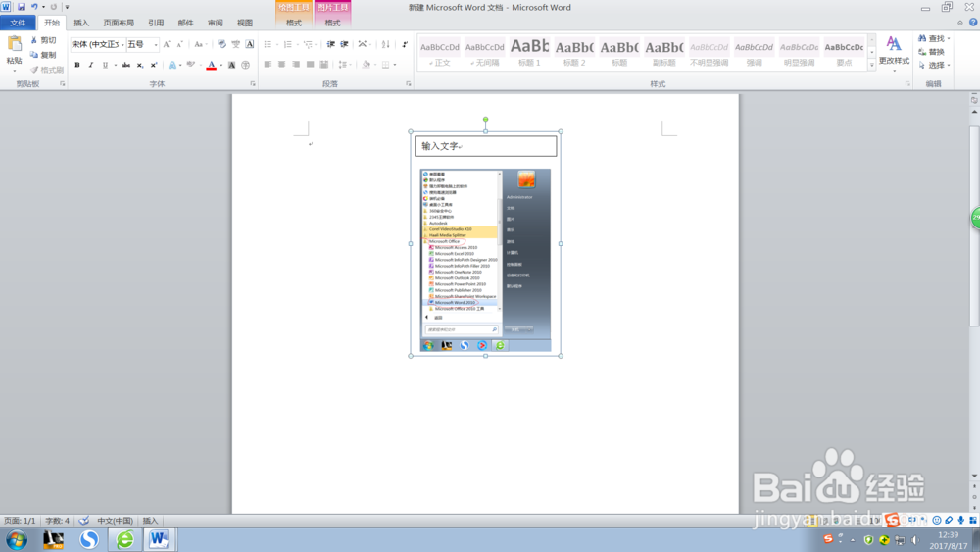Open 360 browser from the taskbar
The width and height of the screenshot is (980, 552).
[x=125, y=539]
